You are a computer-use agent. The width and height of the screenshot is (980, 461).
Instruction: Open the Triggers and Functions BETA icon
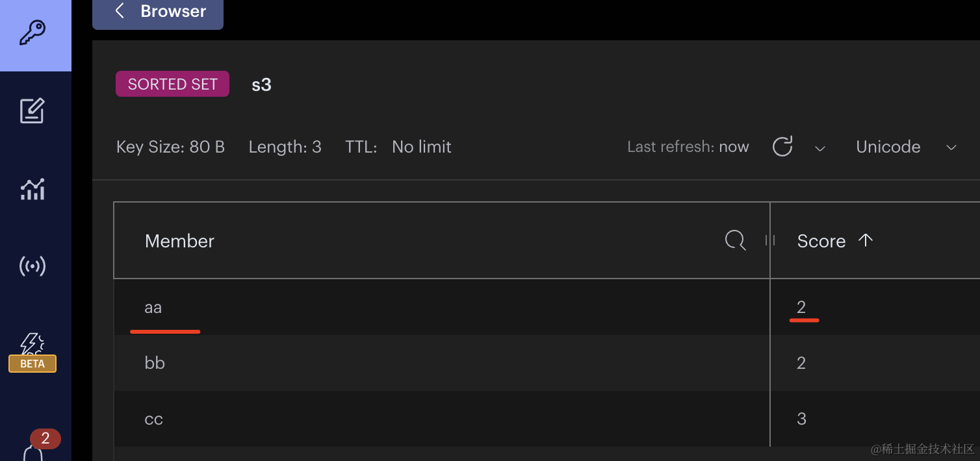pos(32,351)
